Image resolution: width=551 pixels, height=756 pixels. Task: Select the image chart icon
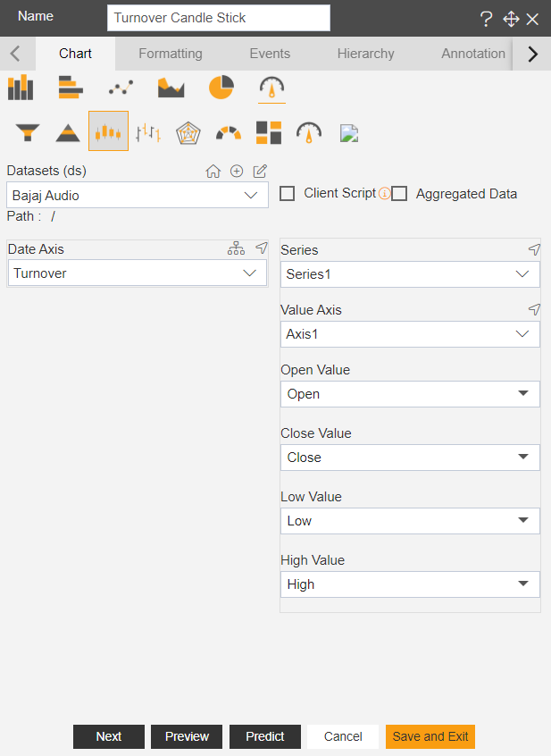(349, 133)
